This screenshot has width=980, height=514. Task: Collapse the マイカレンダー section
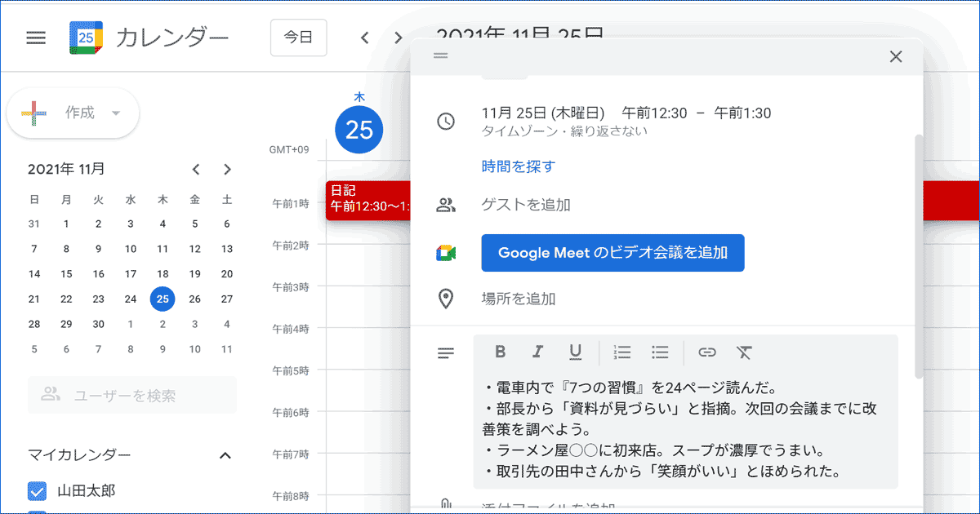pyautogui.click(x=225, y=455)
